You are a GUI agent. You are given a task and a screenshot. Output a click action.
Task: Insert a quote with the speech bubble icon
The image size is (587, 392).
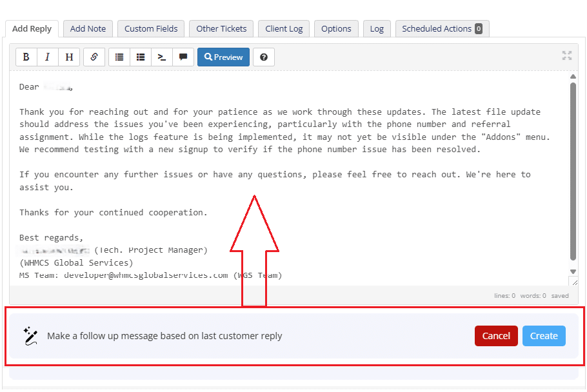tap(183, 57)
